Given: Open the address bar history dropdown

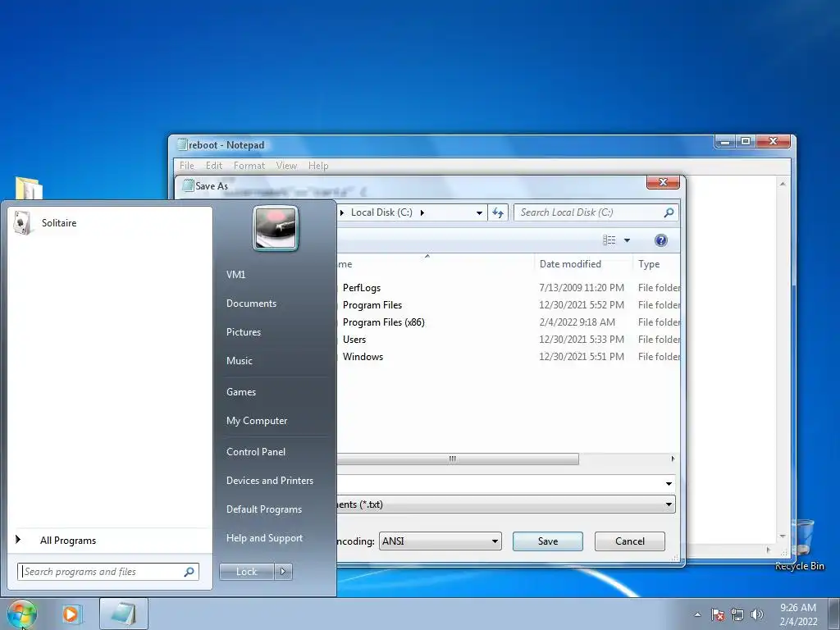Looking at the screenshot, I should click(x=479, y=212).
